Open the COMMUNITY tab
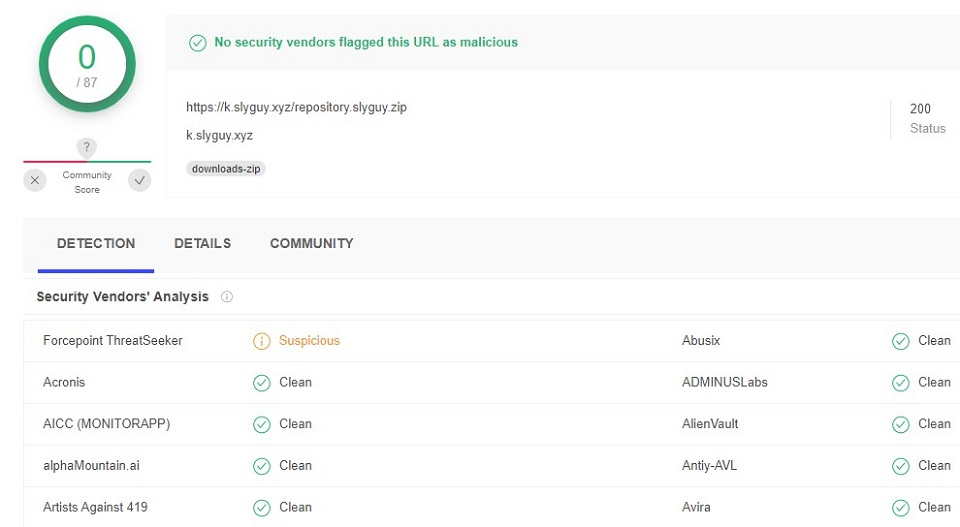Image resolution: width=960 pixels, height=527 pixels. pyautogui.click(x=311, y=243)
